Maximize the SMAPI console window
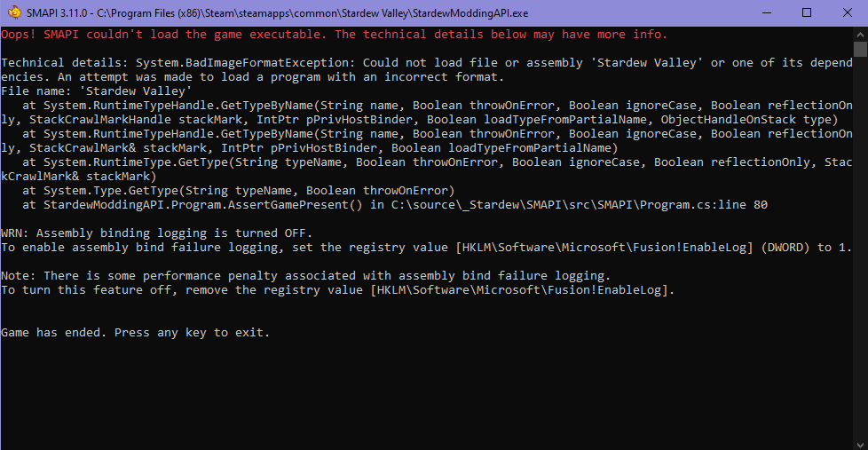 click(x=807, y=12)
